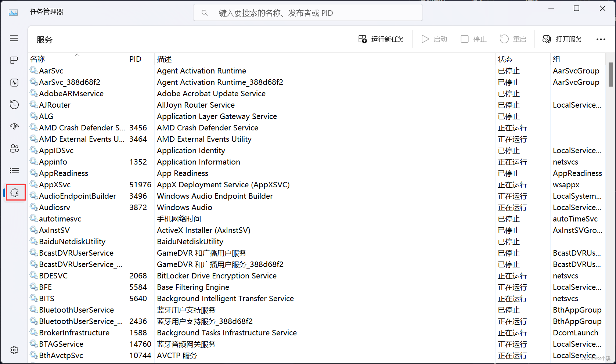Select the AppReadiness service name
Image resolution: width=616 pixels, height=364 pixels.
[64, 173]
